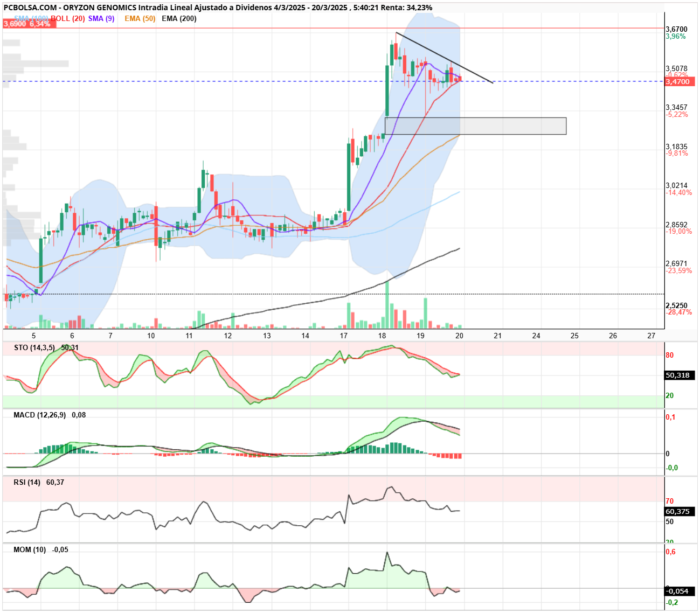Click the -19,00% axis percentage
700x613 pixels.
point(679,232)
